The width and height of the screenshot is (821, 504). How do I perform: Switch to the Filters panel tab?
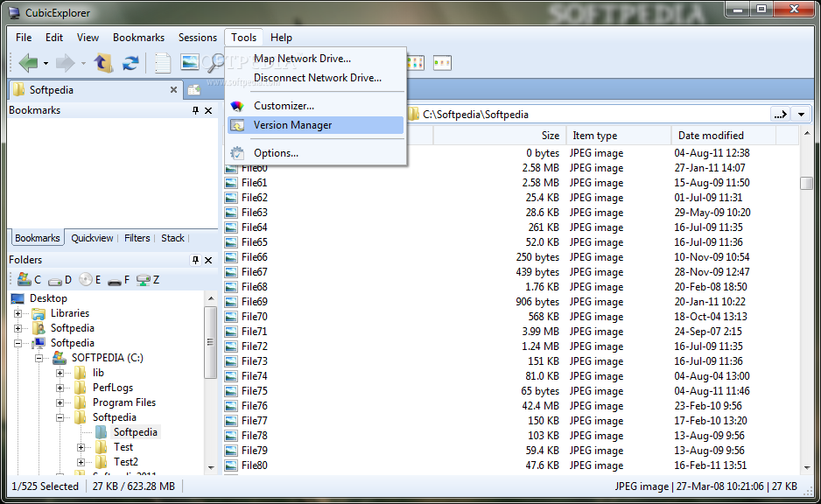click(x=137, y=238)
